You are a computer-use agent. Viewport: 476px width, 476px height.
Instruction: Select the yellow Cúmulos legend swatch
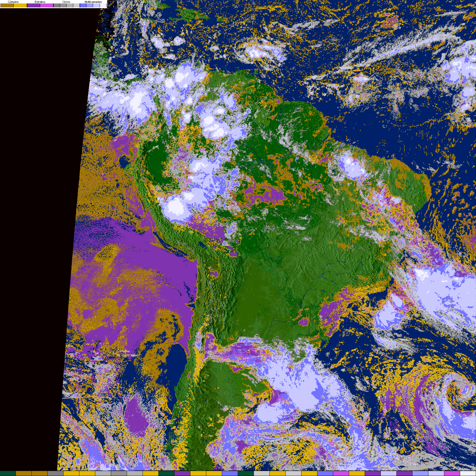point(20,5)
